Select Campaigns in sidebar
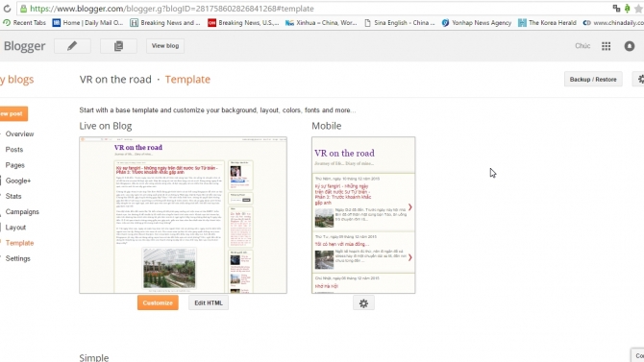 [22, 212]
